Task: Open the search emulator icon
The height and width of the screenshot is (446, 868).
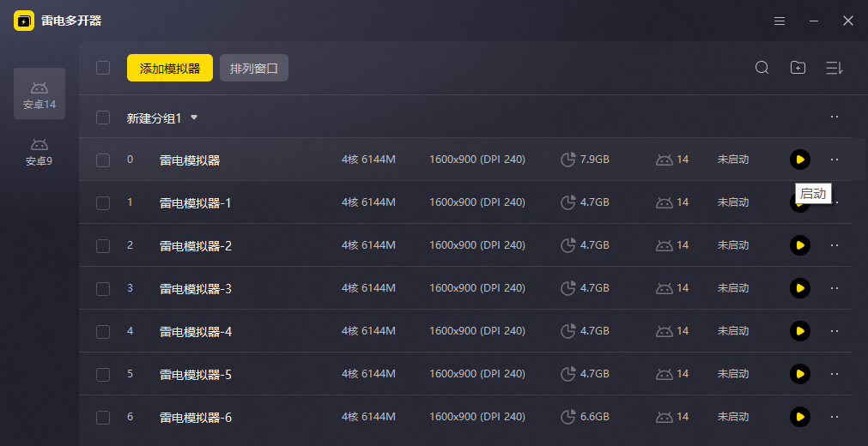Action: [762, 68]
